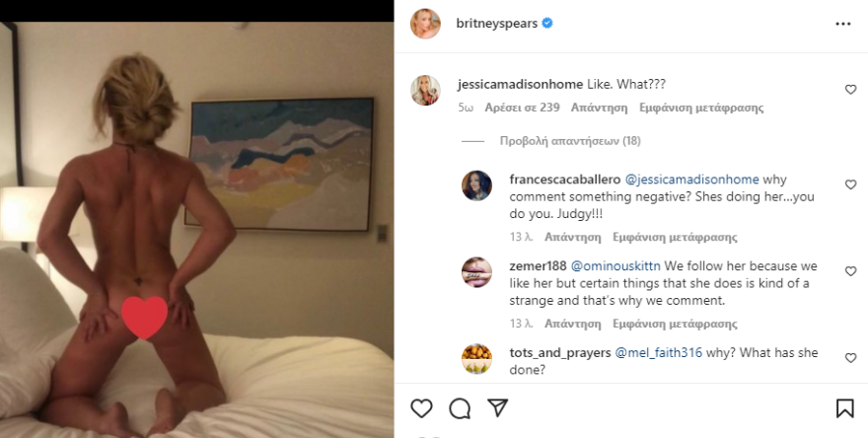Save post with bookmark icon
Viewport: 868px width, 438px height.
click(844, 408)
